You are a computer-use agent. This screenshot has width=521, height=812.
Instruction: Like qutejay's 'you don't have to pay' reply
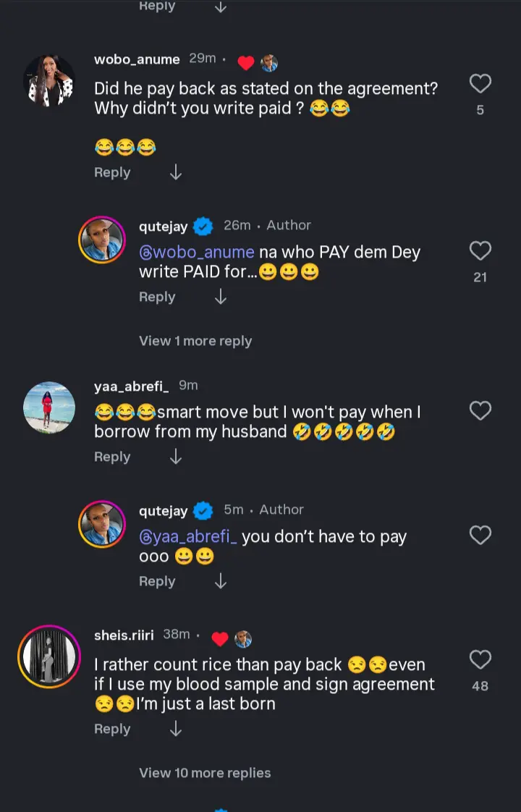tap(480, 536)
